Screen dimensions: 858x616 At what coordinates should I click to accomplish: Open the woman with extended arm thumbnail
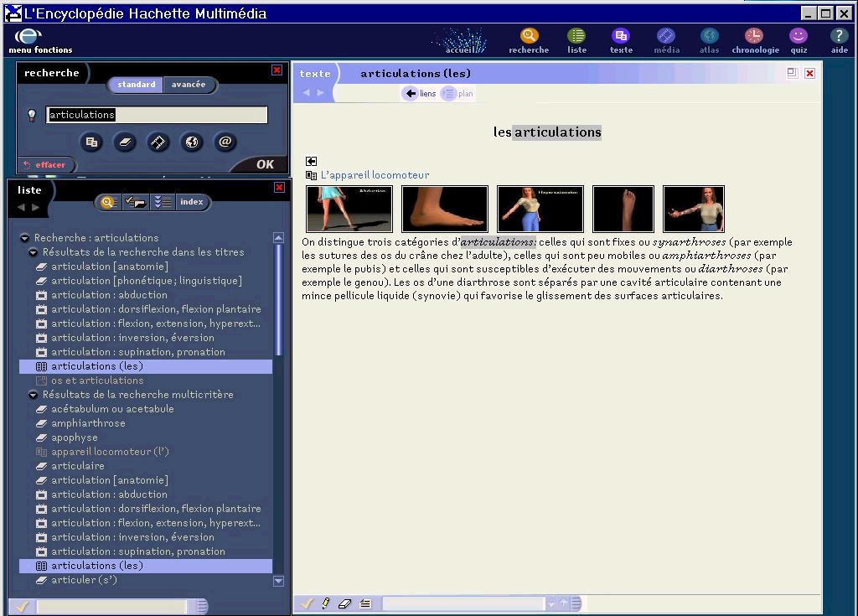tap(693, 209)
